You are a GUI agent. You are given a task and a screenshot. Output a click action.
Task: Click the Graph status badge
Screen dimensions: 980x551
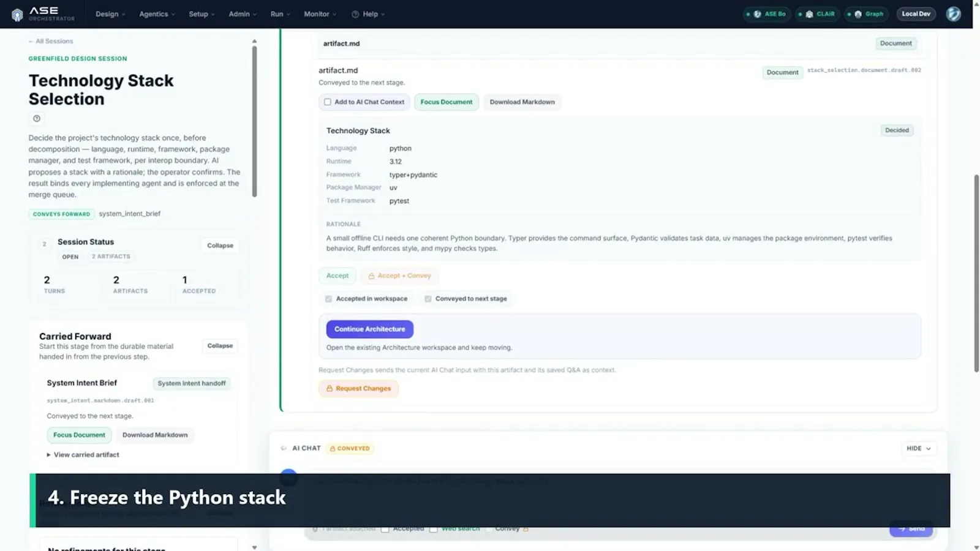867,14
